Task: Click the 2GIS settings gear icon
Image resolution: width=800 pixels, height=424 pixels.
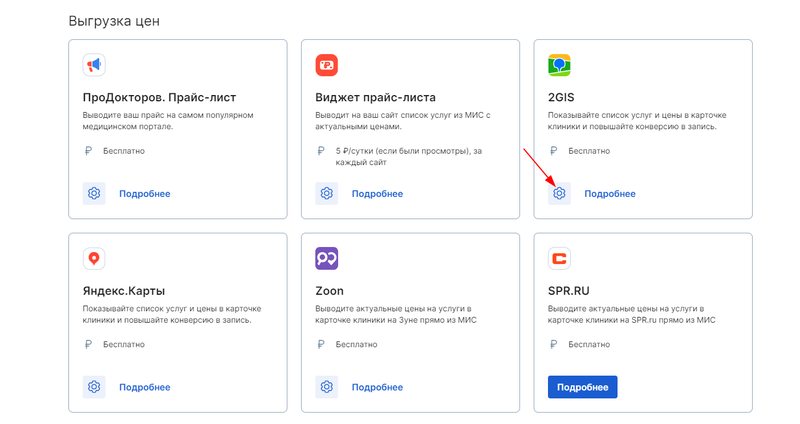Action: [x=559, y=193]
